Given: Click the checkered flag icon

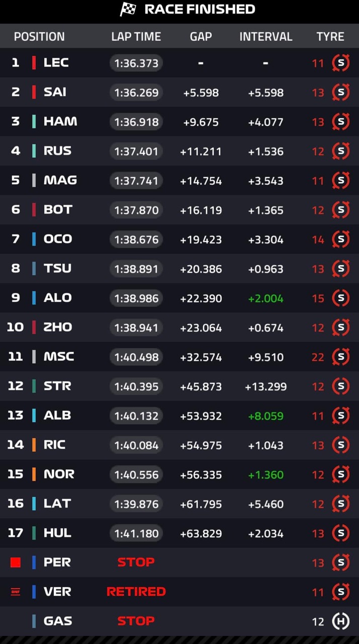Looking at the screenshot, I should pos(128,10).
